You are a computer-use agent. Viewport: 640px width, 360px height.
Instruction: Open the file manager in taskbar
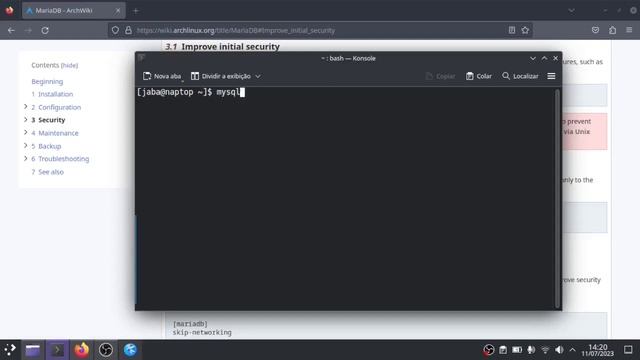tap(33, 350)
